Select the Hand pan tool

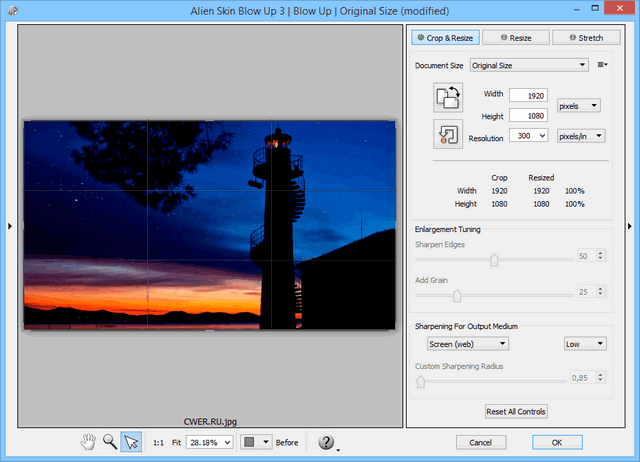(x=89, y=441)
